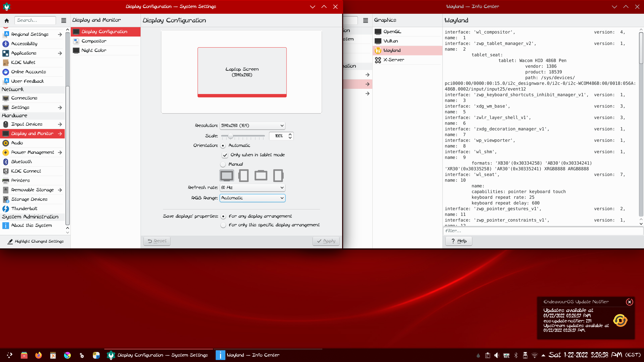
Task: Select the Display Configuration menu item
Action: [105, 31]
